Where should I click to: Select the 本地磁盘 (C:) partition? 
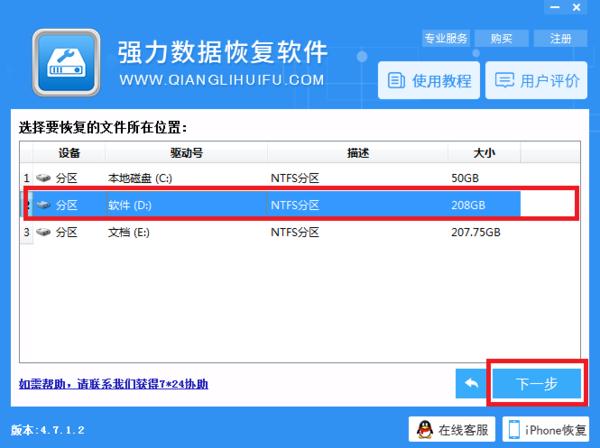coord(270,178)
